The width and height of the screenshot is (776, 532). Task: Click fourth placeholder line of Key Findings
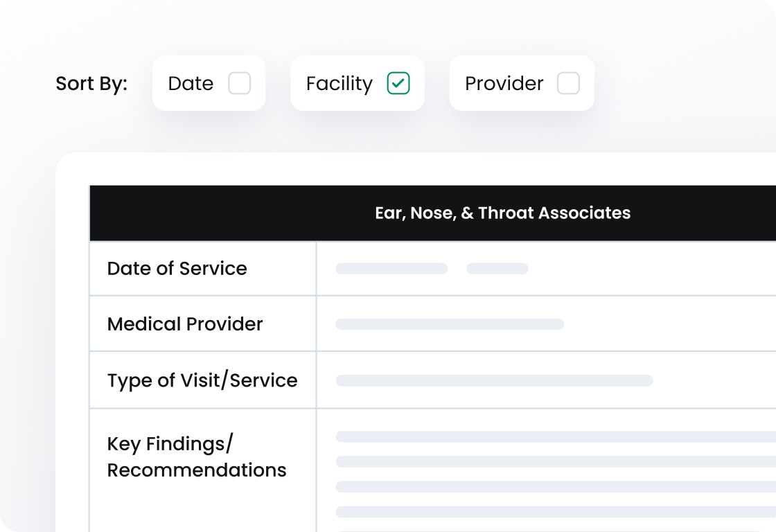point(556,512)
